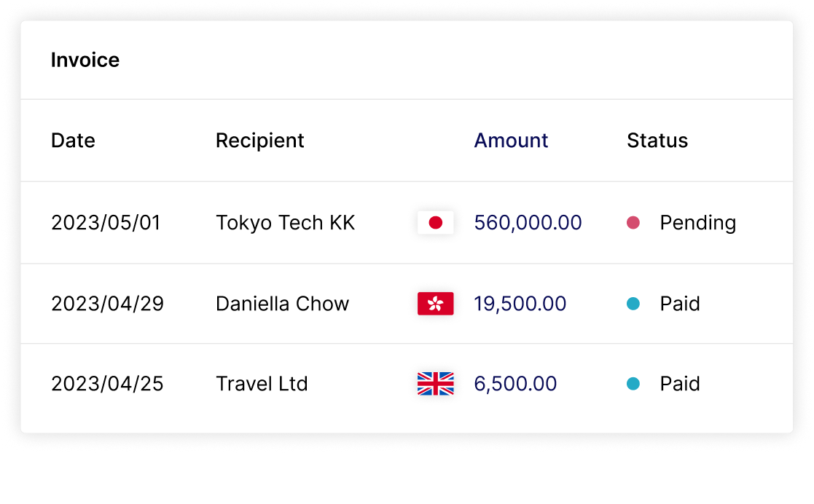Click the 2023/05/01 invoice date
Image resolution: width=814 pixels, height=504 pixels.
pos(106,223)
